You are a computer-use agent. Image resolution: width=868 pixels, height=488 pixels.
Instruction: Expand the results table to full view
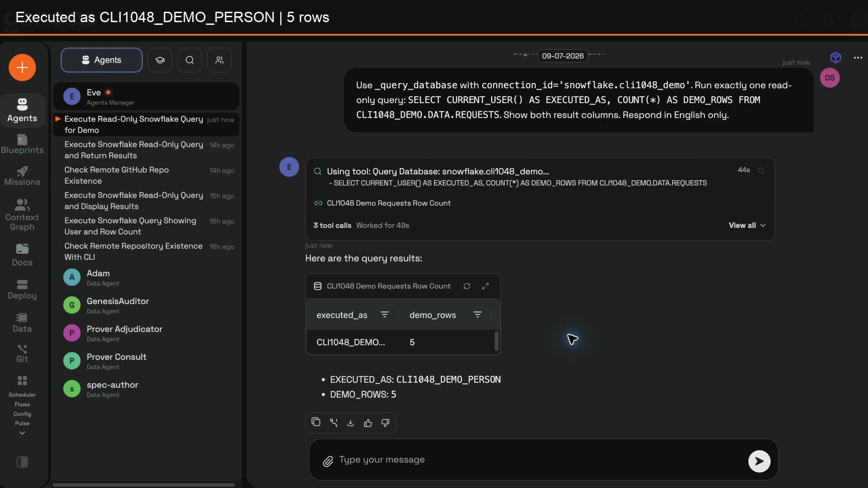(485, 286)
